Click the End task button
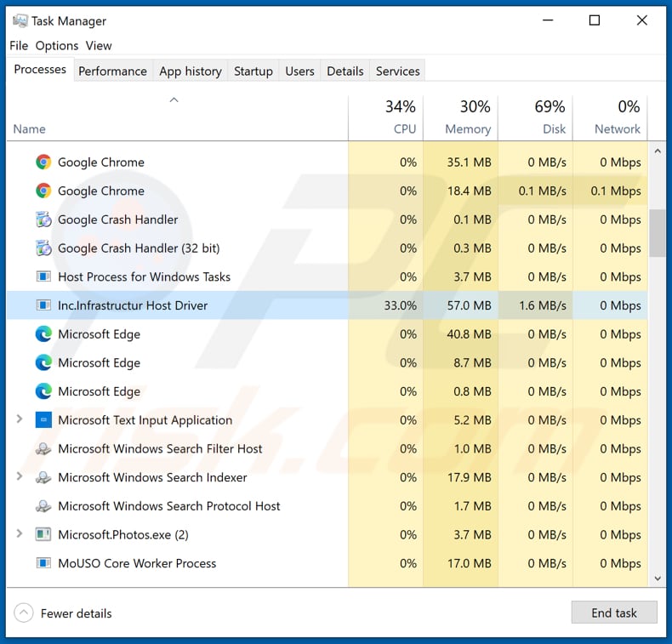672x644 pixels. 614,613
